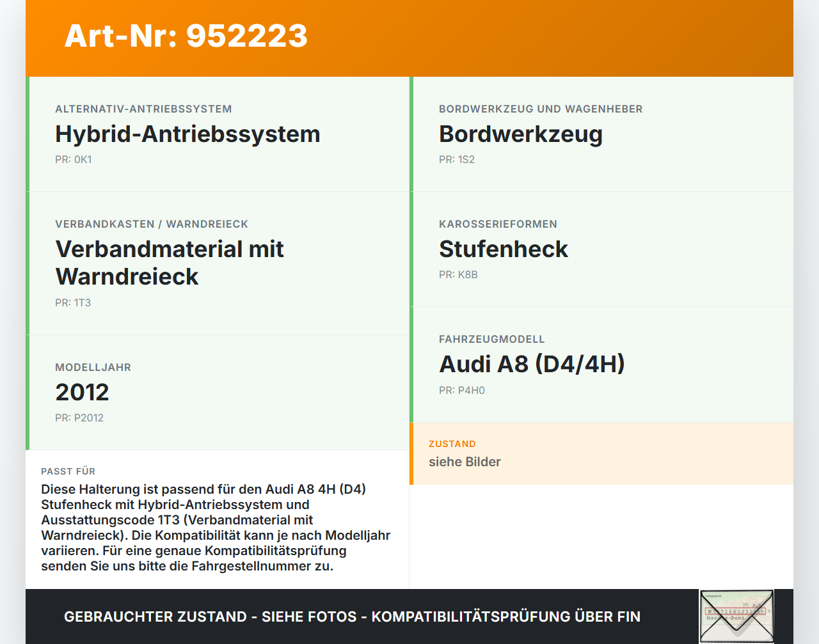
Task: Click the Stufenheck Karosserieform card
Action: pyautogui.click(x=504, y=249)
